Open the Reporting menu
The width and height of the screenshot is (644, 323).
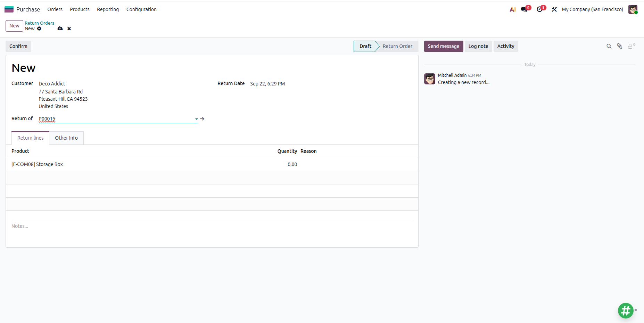(108, 9)
